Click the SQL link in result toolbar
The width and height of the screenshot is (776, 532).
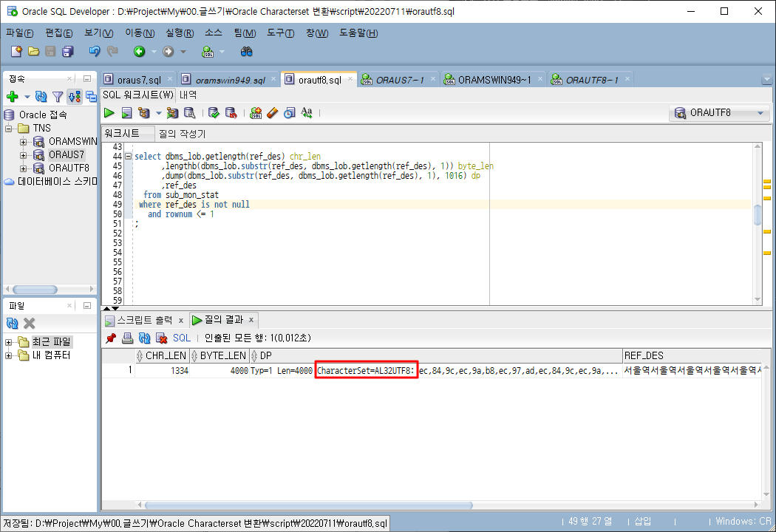pyautogui.click(x=182, y=338)
